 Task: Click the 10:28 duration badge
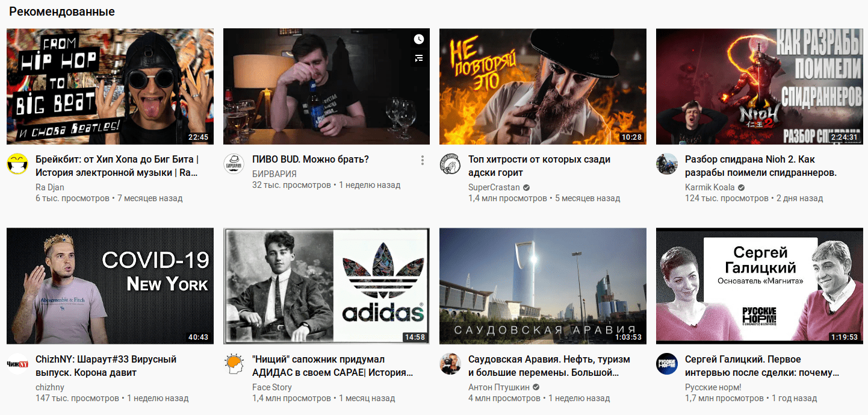click(x=631, y=137)
